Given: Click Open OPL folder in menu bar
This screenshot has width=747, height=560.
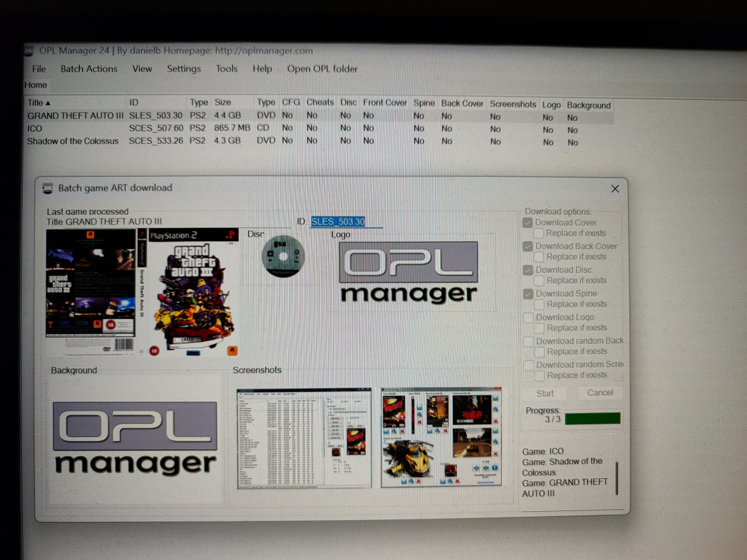Looking at the screenshot, I should (x=322, y=69).
